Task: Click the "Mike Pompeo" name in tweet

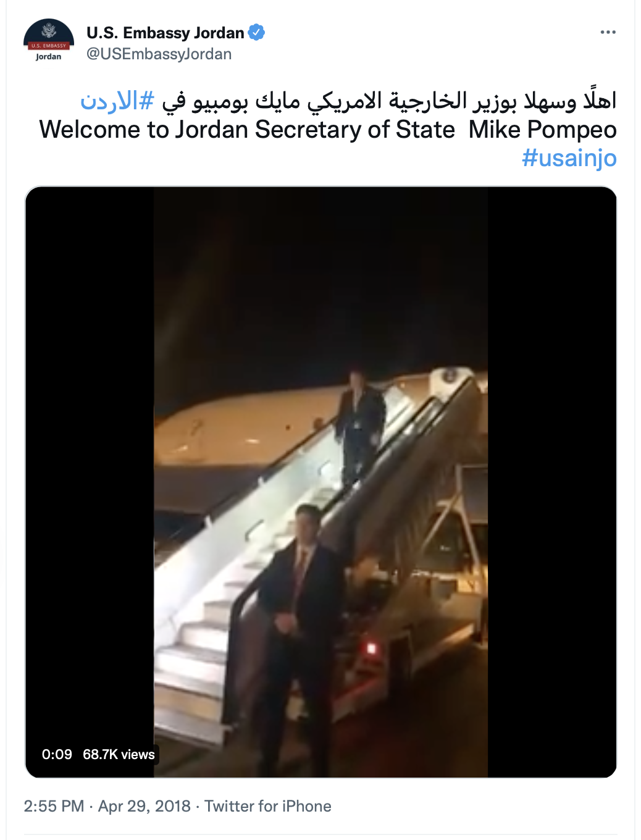Action: pyautogui.click(x=542, y=130)
